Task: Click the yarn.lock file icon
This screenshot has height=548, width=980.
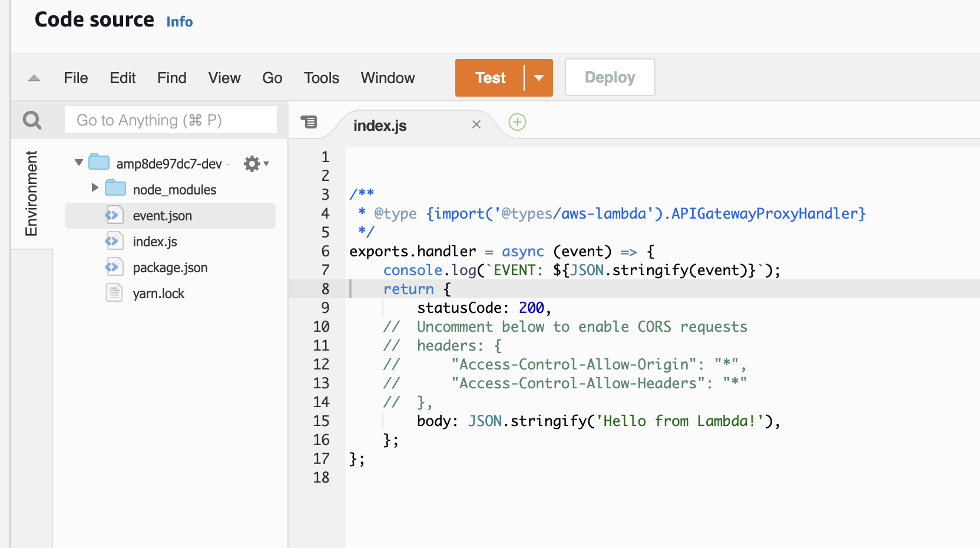Action: (114, 293)
